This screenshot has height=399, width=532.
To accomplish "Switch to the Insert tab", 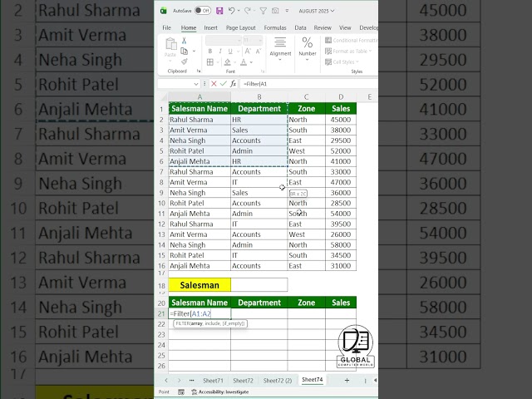I will tap(210, 27).
